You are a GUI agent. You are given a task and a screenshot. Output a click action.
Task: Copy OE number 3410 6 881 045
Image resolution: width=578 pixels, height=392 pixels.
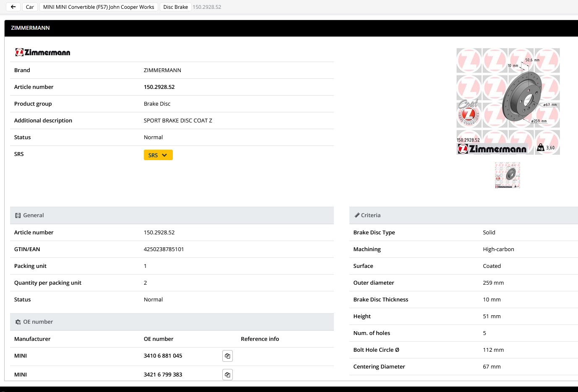pos(227,356)
